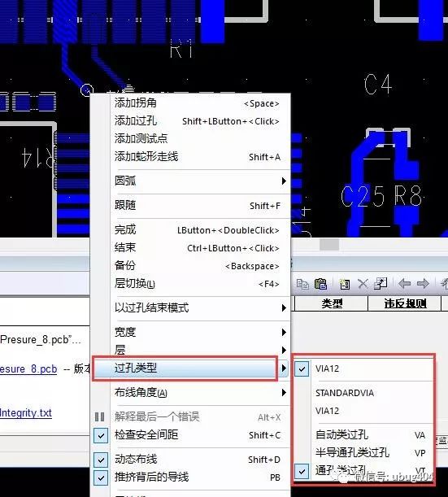Click the 违反规则 column header
Screen dimensions: 448x497
405,303
